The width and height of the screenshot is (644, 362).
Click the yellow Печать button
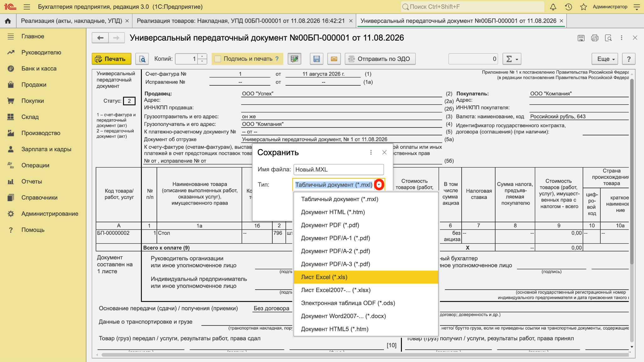[111, 59]
